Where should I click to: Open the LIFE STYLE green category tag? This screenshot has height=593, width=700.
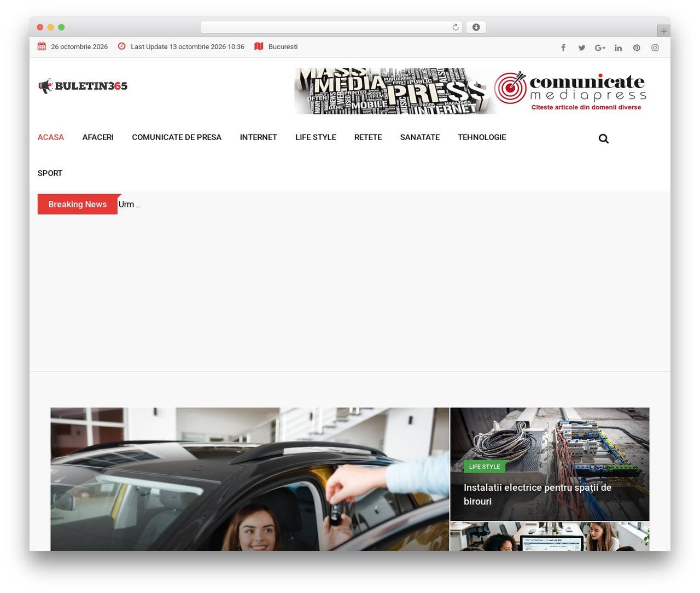[485, 467]
